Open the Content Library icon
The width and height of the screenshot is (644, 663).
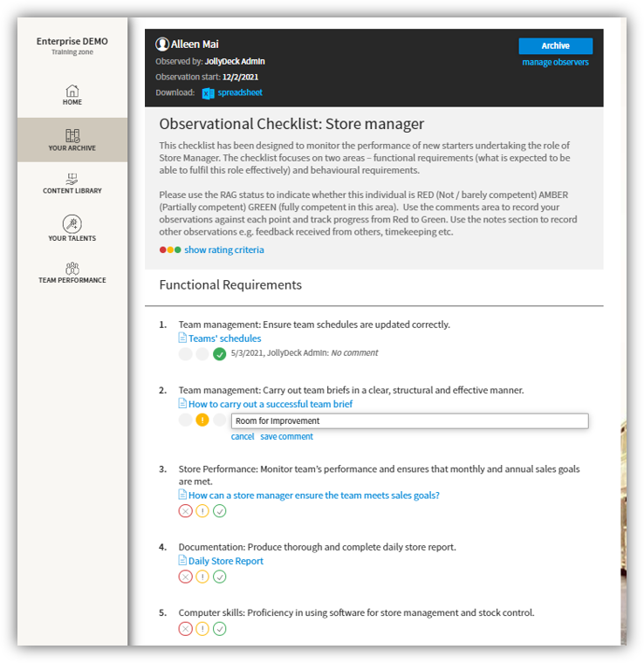tap(72, 179)
